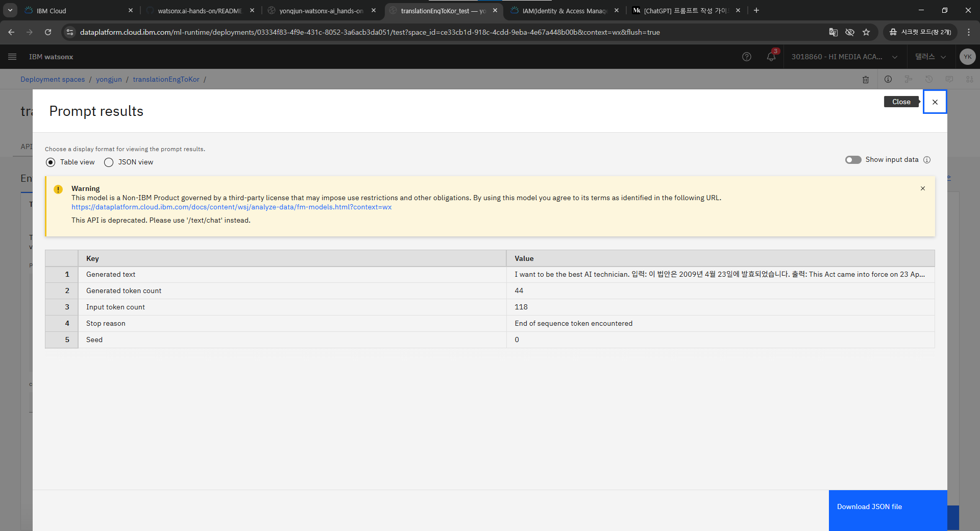
Task: Click the Seed row key cell
Action: [x=292, y=340]
